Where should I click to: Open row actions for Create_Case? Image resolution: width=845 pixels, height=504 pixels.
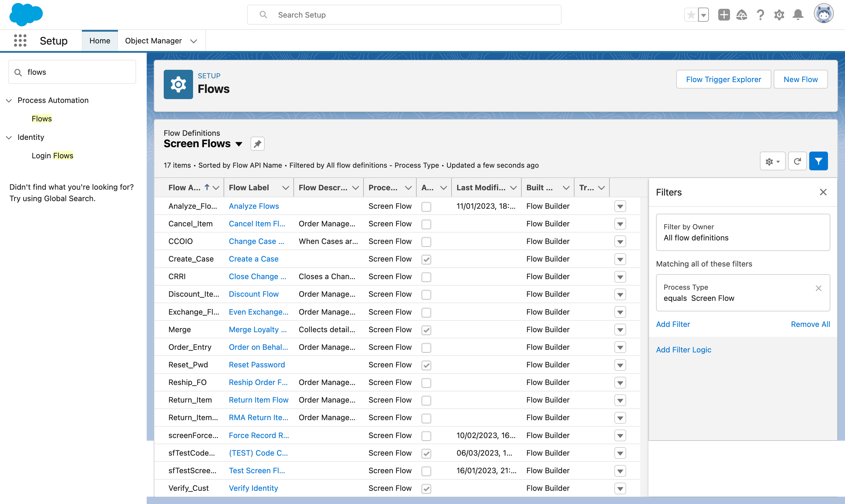[620, 259]
